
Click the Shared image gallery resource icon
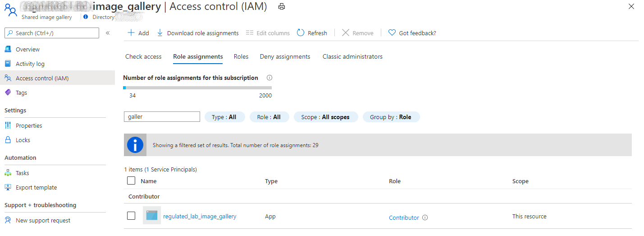[x=10, y=10]
